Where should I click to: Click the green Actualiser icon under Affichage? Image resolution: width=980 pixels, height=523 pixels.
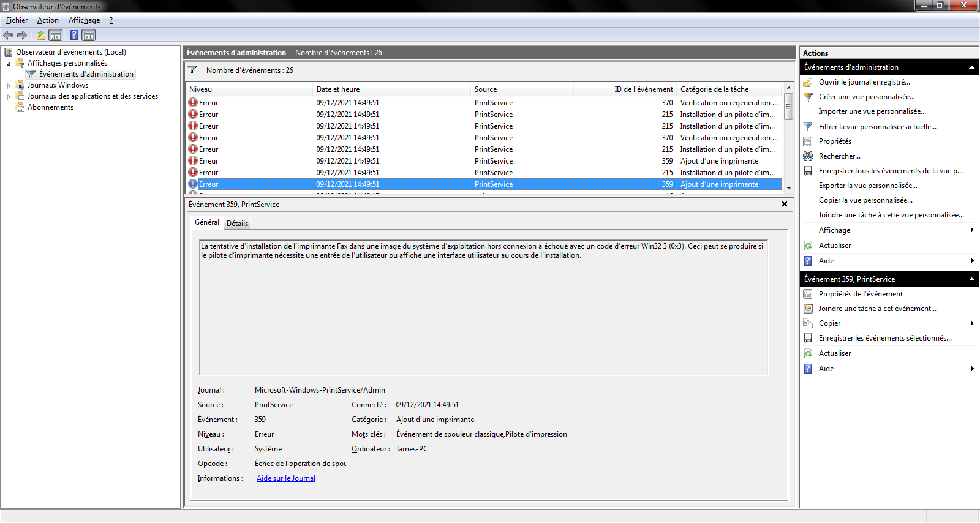pyautogui.click(x=808, y=246)
